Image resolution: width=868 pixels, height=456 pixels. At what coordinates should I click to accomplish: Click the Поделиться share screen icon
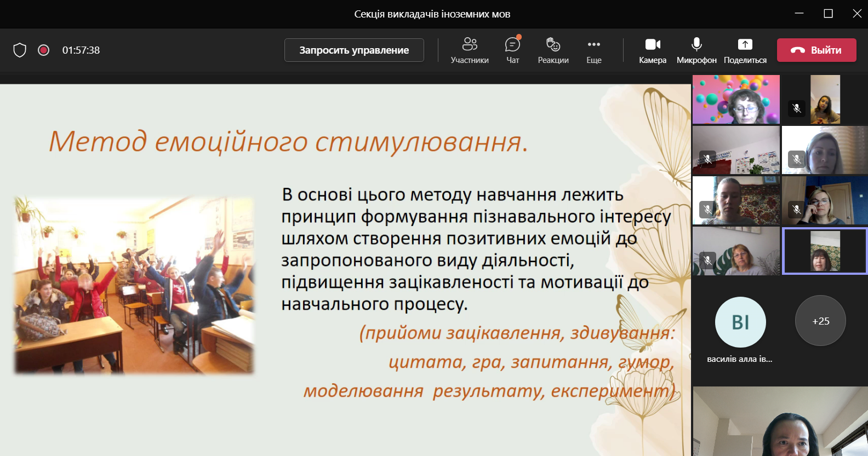[x=745, y=45]
